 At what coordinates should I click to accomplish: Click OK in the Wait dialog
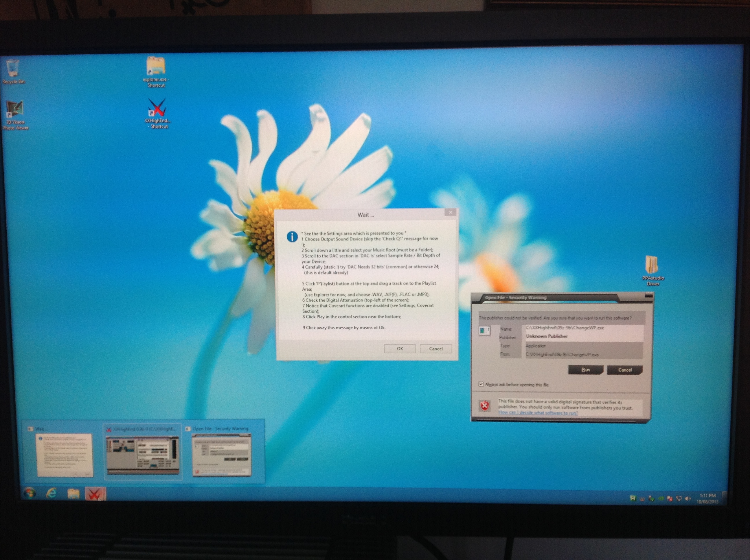tap(400, 349)
